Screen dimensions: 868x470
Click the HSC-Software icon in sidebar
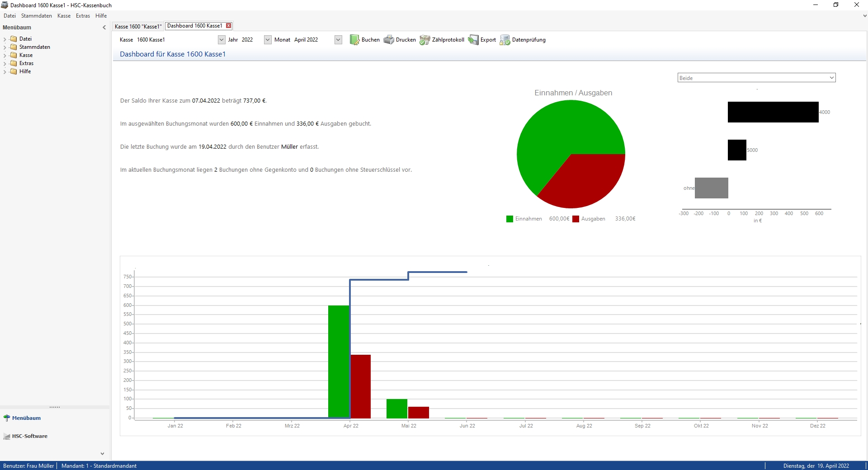7,436
